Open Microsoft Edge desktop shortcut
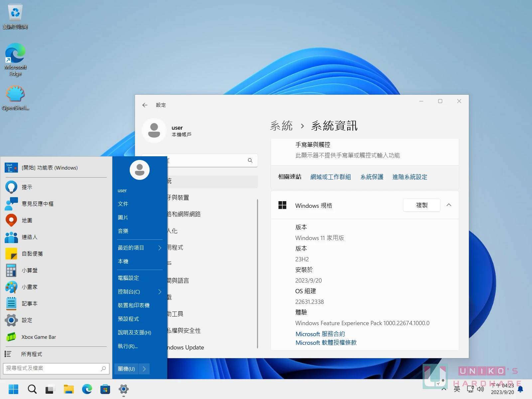 pyautogui.click(x=15, y=60)
